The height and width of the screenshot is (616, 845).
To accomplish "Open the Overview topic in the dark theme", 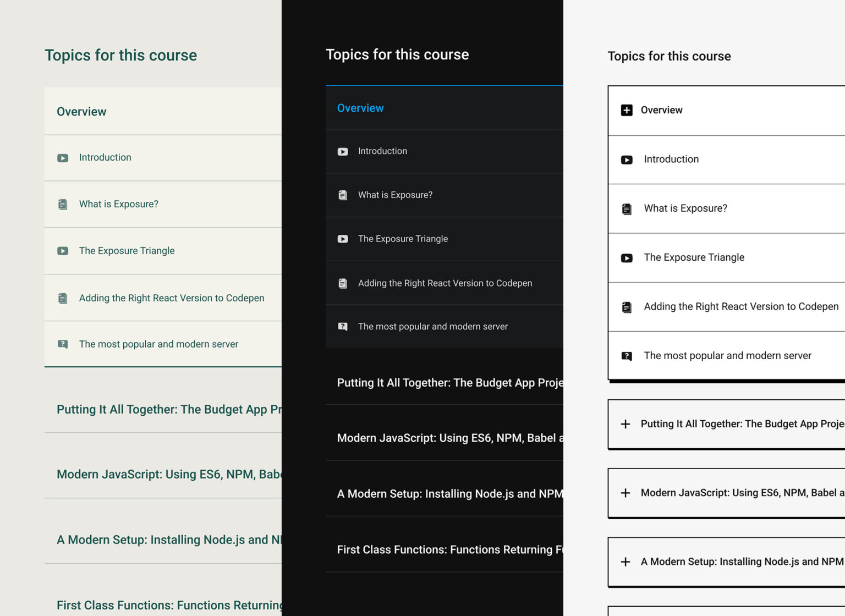I will tap(360, 108).
